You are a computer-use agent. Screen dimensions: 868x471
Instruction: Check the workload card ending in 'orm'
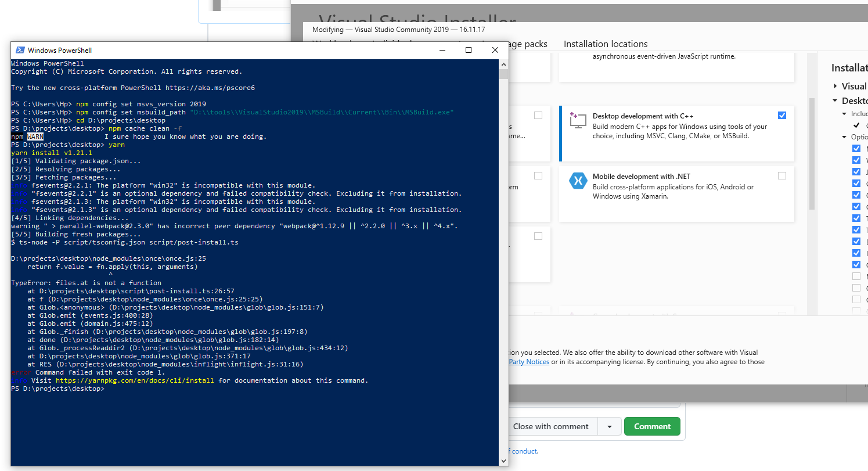[x=538, y=175]
